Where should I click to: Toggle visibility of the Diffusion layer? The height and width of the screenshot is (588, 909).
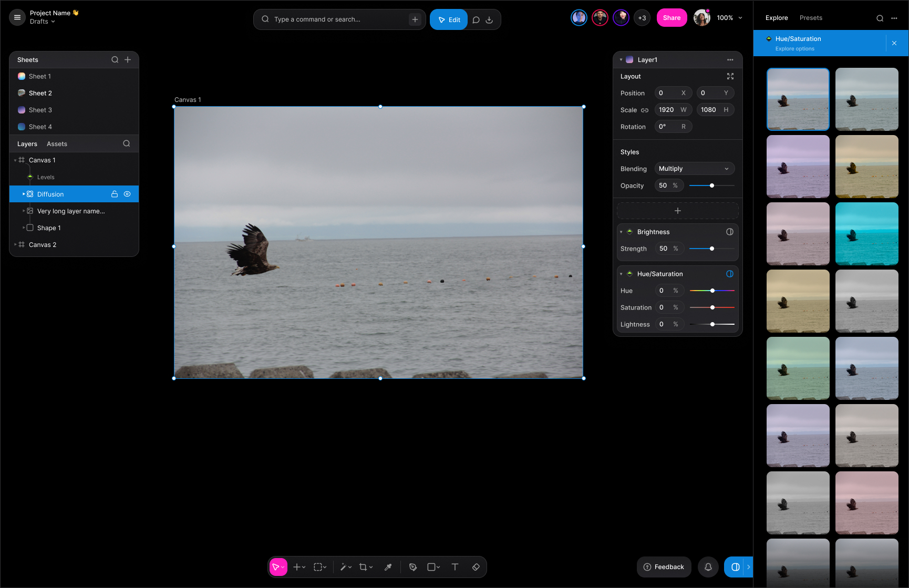click(x=127, y=194)
